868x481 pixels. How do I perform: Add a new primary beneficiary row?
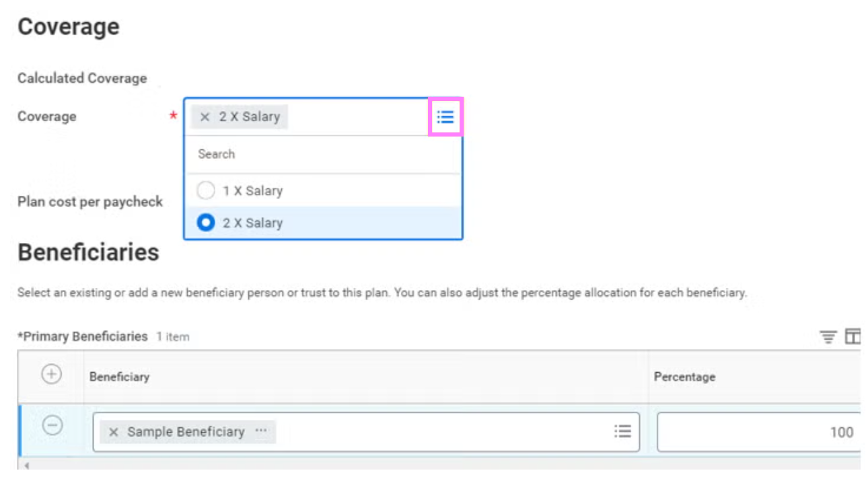click(x=52, y=374)
